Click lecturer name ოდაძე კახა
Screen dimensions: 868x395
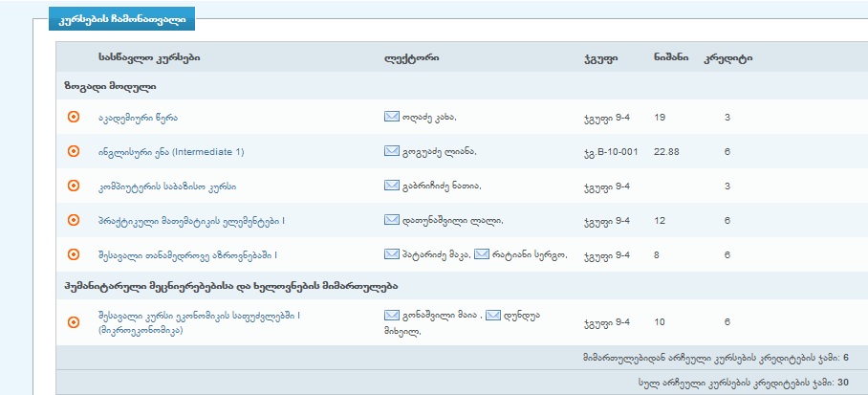point(429,118)
